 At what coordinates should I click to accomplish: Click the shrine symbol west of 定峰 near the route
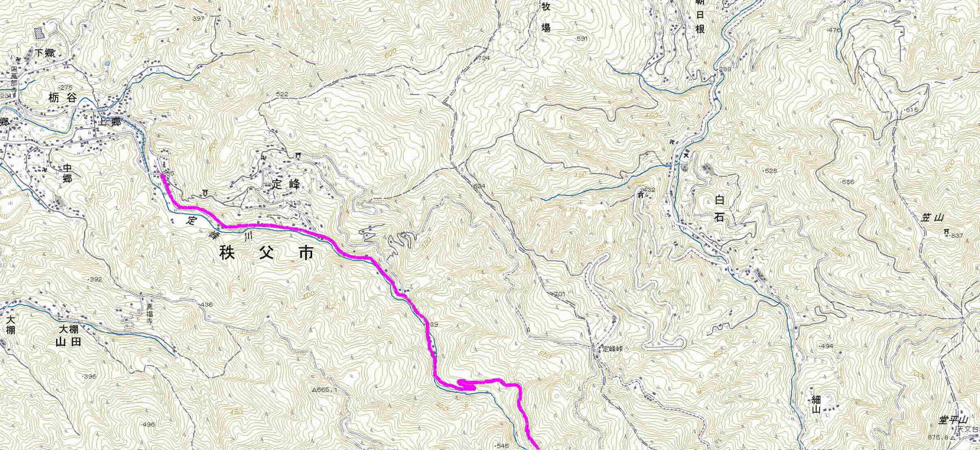pyautogui.click(x=204, y=192)
